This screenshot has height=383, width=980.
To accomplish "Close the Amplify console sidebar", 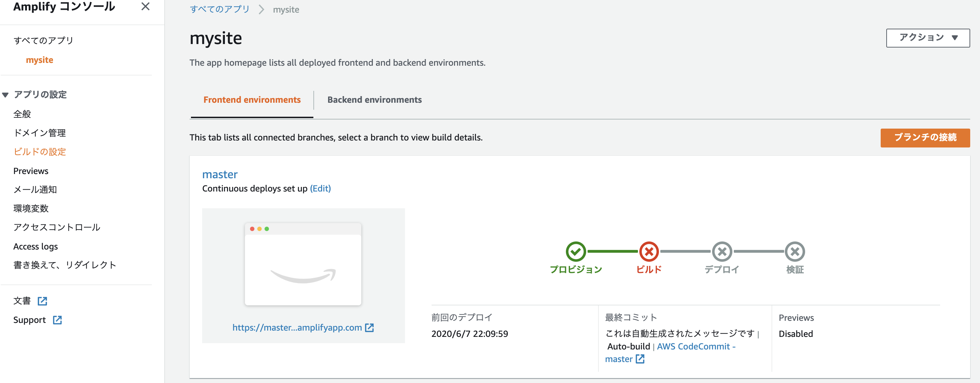I will 145,6.
